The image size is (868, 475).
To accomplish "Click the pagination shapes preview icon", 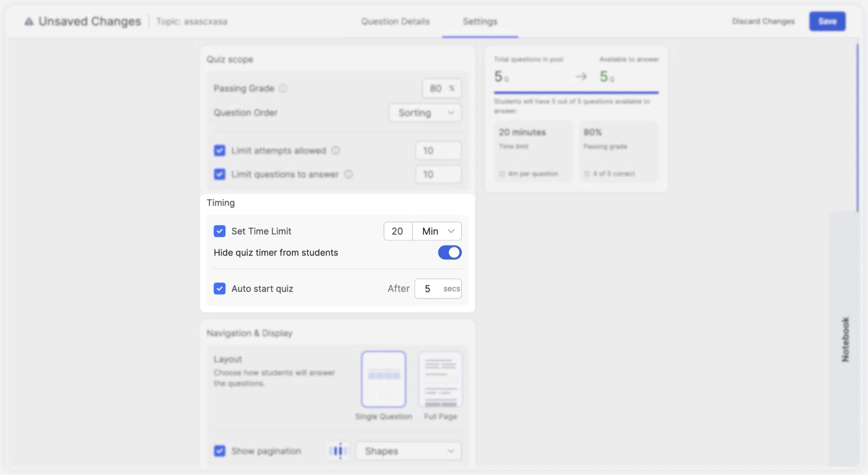I will (x=338, y=451).
